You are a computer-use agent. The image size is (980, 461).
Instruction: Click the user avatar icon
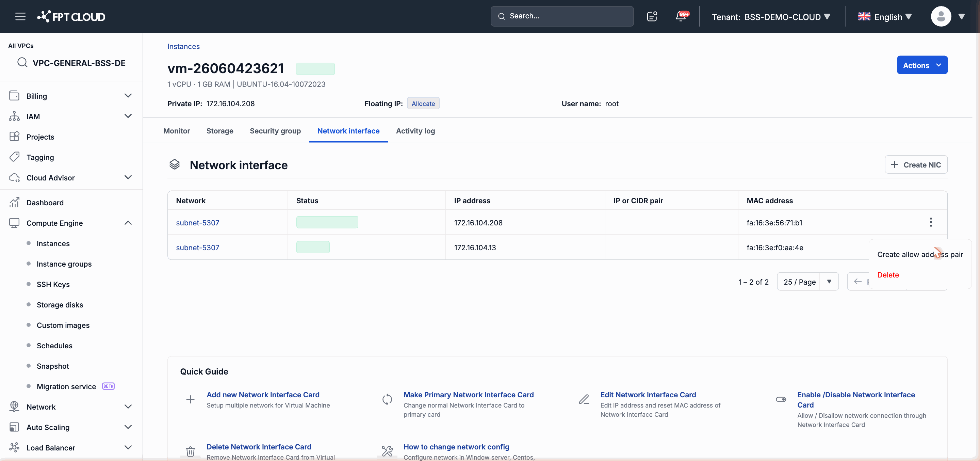[941, 16]
